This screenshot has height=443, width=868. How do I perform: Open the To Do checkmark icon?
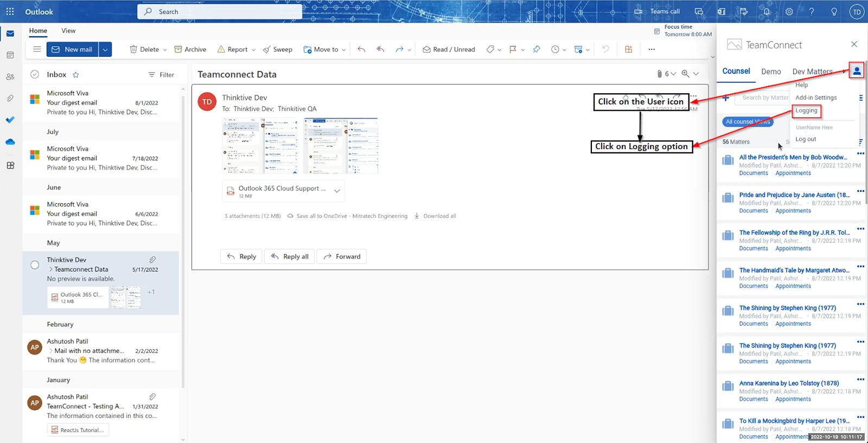pyautogui.click(x=10, y=120)
